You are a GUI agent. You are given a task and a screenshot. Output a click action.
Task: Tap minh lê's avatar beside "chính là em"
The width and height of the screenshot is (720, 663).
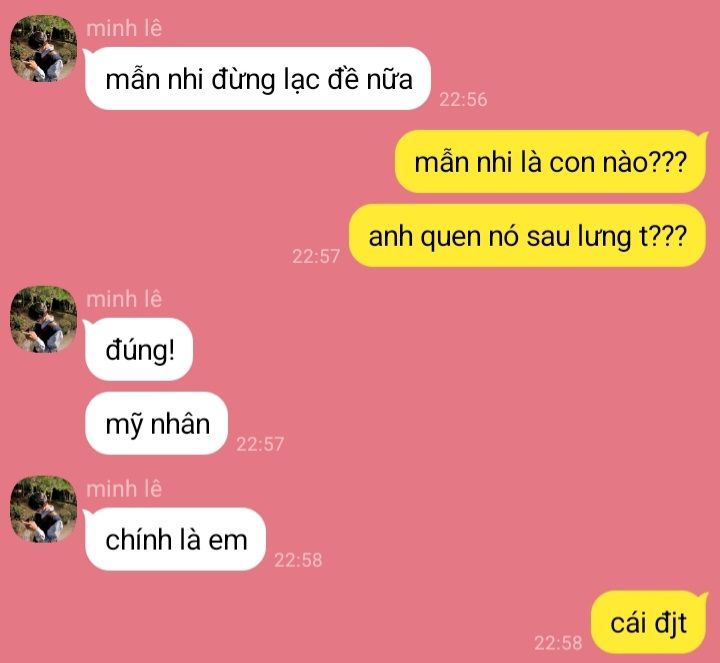pyautogui.click(x=44, y=509)
